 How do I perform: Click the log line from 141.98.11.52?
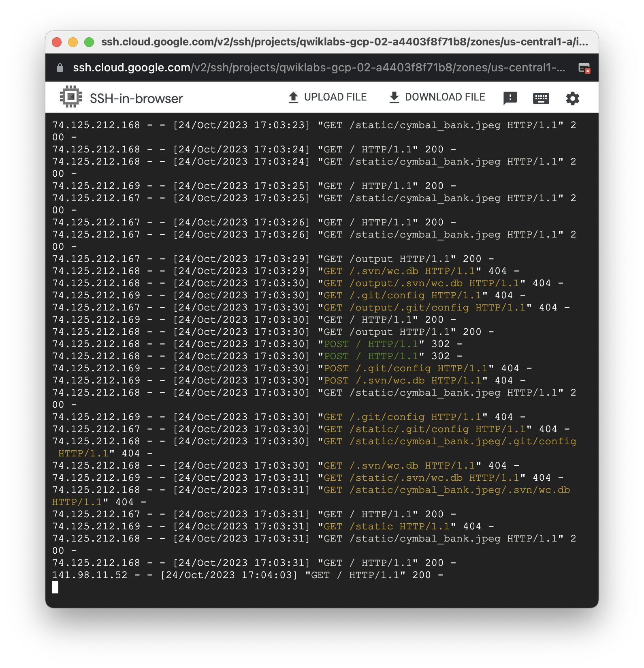[x=248, y=575]
